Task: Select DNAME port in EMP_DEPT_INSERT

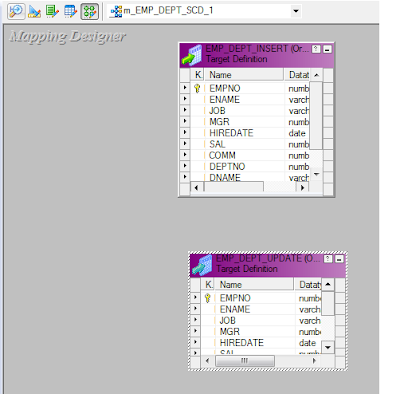Action: pos(225,177)
